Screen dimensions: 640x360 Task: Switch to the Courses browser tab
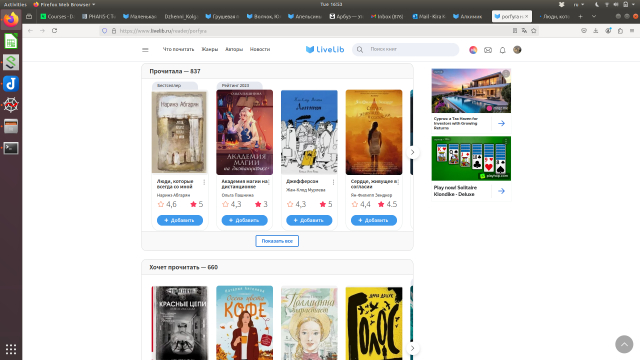coord(57,16)
